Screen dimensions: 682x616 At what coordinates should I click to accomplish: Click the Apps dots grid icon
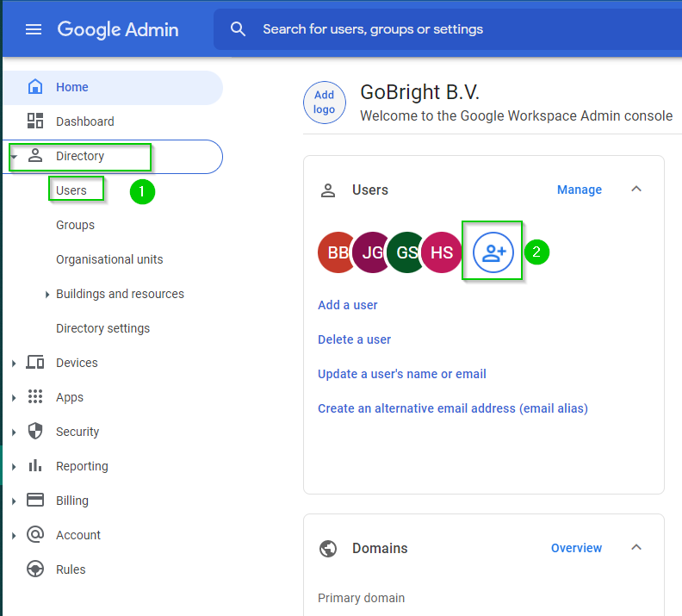(x=35, y=396)
